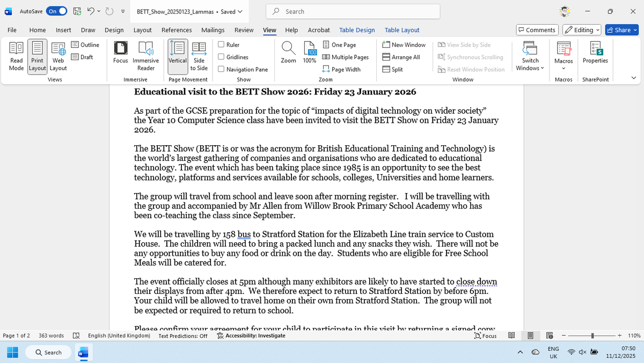Show Multiple Pages view
The image size is (644, 363).
pos(346,57)
